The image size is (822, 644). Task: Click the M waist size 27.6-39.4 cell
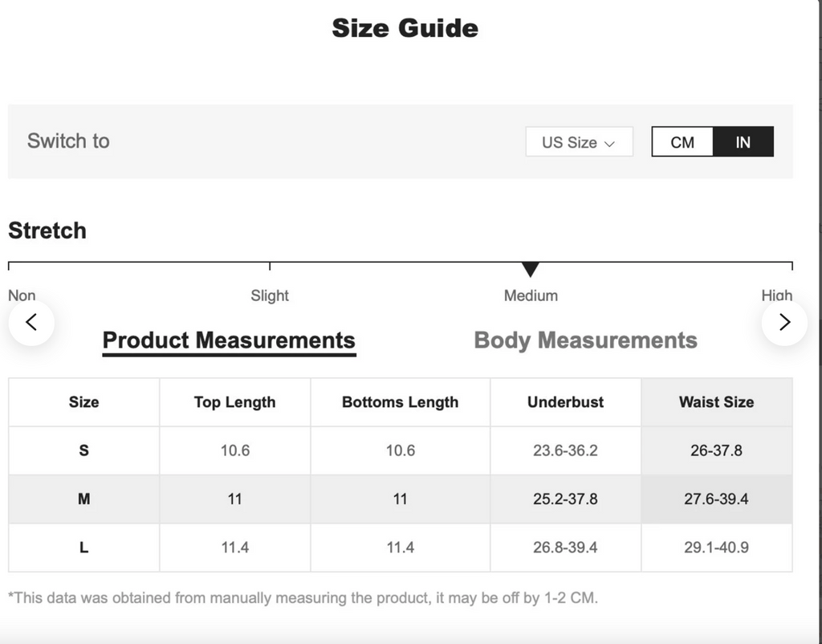(716, 499)
